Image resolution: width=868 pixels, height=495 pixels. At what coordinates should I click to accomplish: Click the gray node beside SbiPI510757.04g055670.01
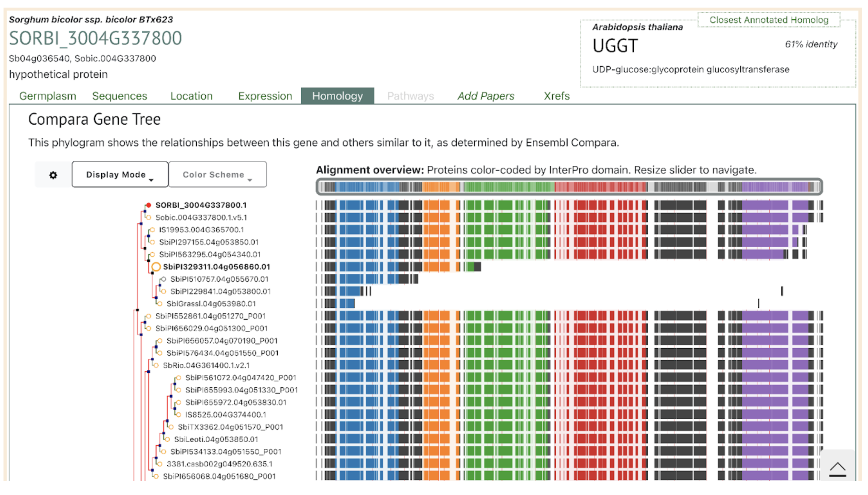coord(164,279)
